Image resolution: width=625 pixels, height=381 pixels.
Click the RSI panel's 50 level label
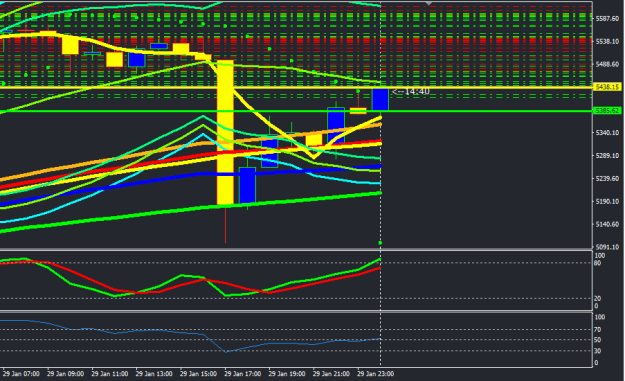click(x=597, y=340)
